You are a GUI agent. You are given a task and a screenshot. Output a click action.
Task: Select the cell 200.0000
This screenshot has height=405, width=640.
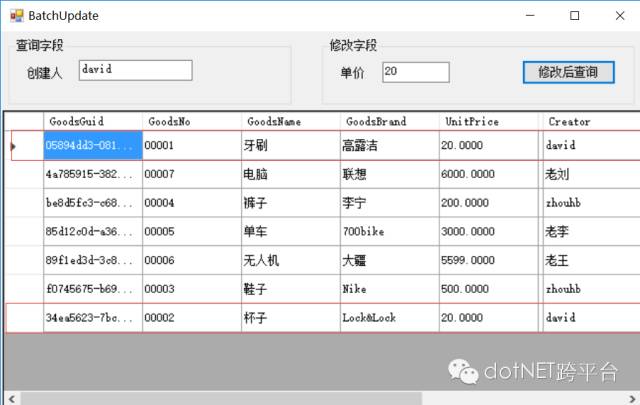pos(489,203)
